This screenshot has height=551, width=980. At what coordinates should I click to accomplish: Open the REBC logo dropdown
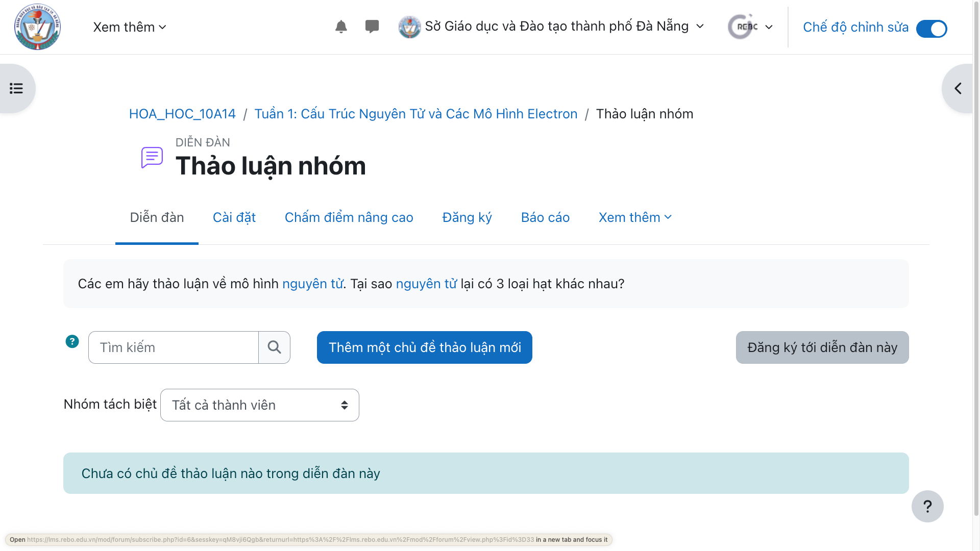click(750, 27)
